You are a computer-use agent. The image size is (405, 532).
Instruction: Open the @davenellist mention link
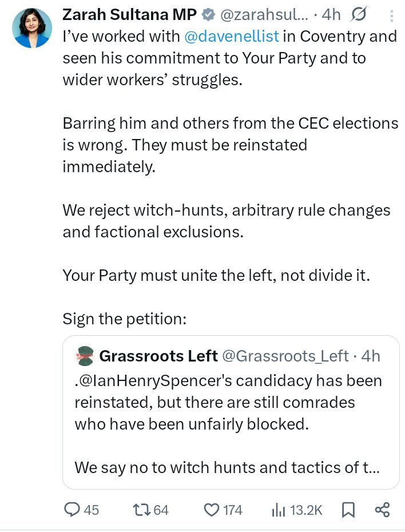click(232, 35)
